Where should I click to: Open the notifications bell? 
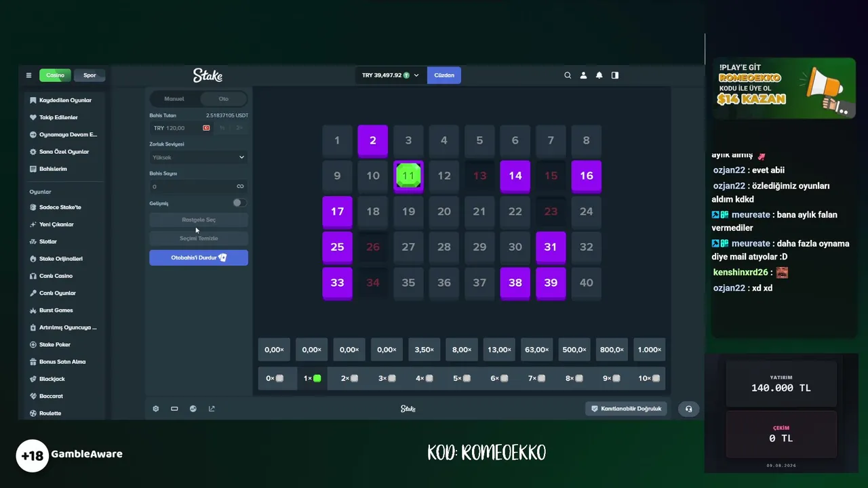599,75
